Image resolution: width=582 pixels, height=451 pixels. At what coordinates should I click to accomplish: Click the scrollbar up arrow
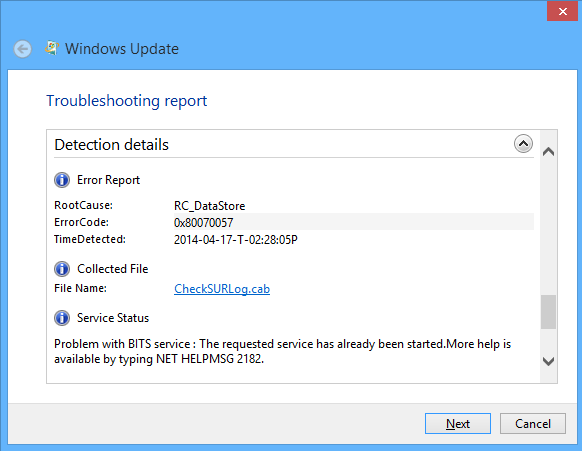pyautogui.click(x=549, y=151)
